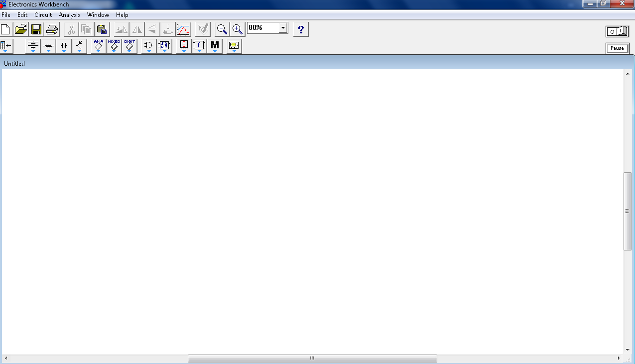Close the Electronics Workbench window

point(622,3)
